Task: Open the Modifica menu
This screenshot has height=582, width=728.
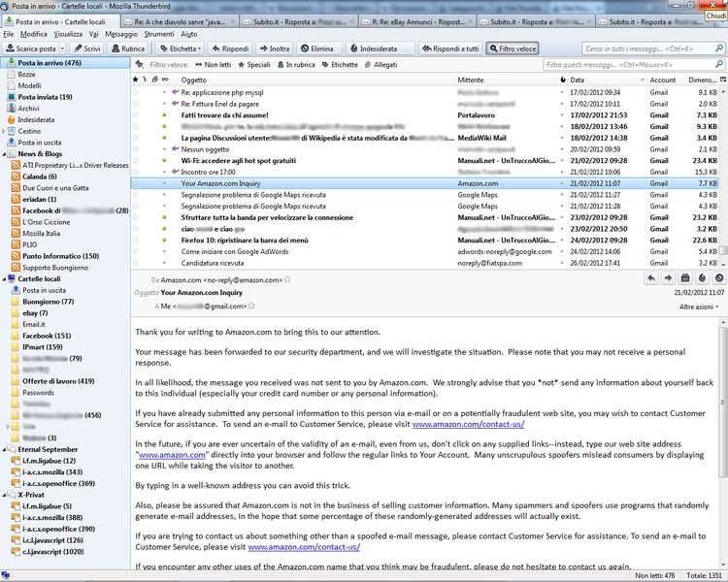Action: [33, 34]
